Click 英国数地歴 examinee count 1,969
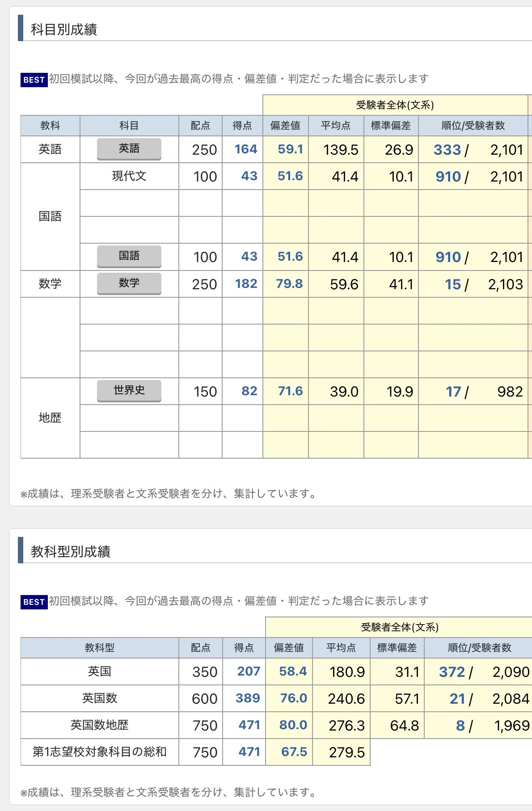 click(512, 726)
